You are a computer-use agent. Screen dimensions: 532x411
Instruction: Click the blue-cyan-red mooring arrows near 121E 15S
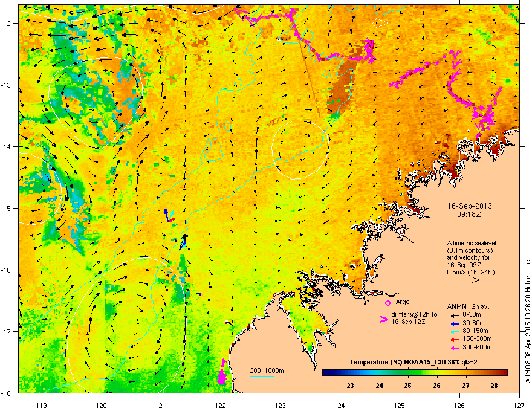(170, 216)
